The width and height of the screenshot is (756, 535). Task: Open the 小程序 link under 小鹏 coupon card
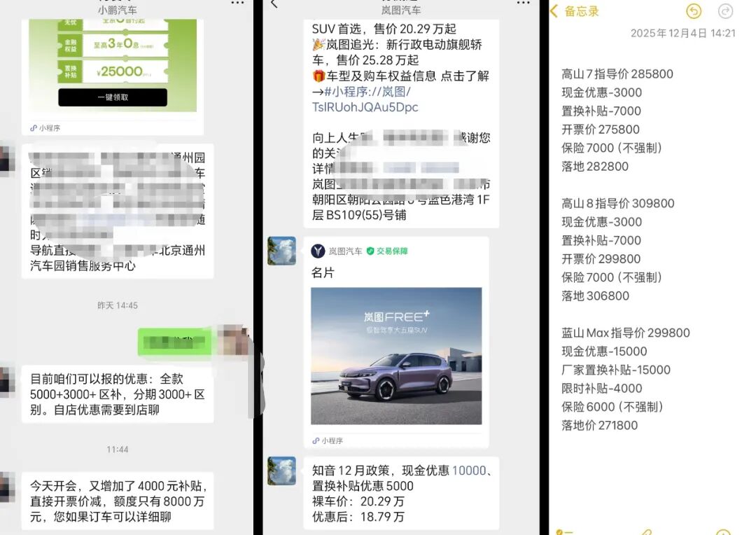[45, 128]
